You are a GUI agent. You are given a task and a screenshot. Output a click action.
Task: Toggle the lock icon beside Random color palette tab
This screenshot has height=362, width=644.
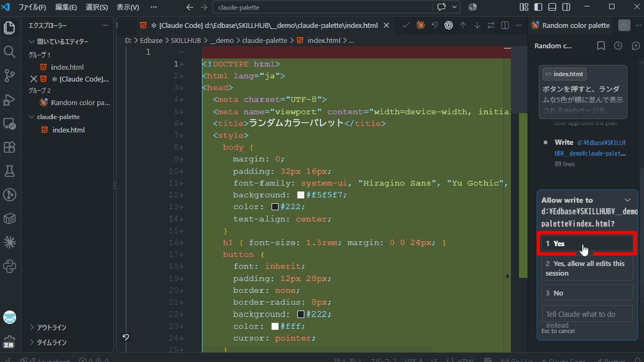coord(624,25)
